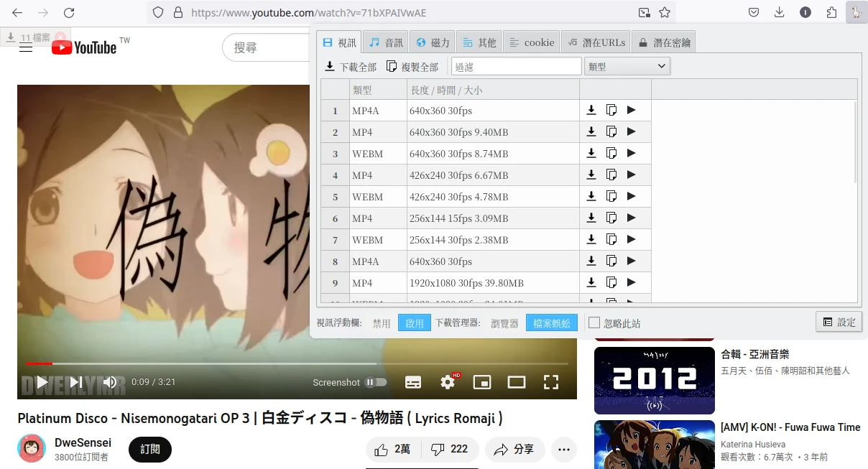Image resolution: width=868 pixels, height=469 pixels.
Task: Open Firefox extensions puzzle icon
Action: tap(831, 12)
